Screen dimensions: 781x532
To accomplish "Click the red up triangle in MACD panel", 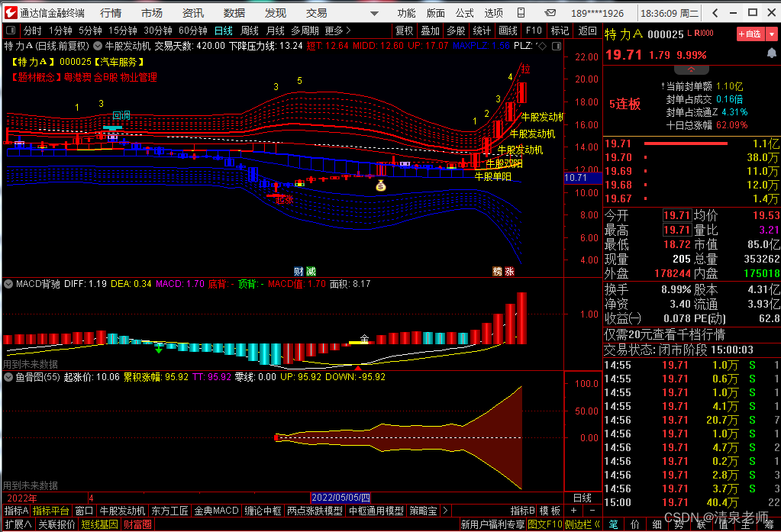I will [x=357, y=368].
